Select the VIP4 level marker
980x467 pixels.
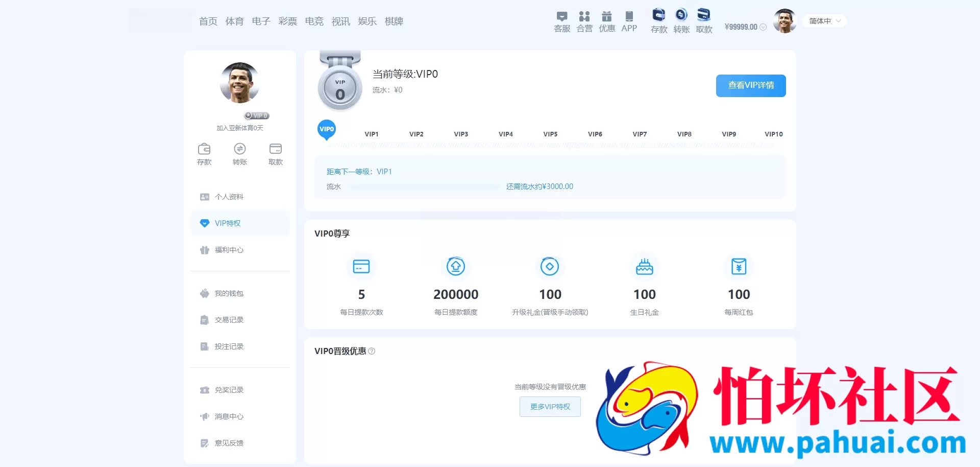point(506,134)
